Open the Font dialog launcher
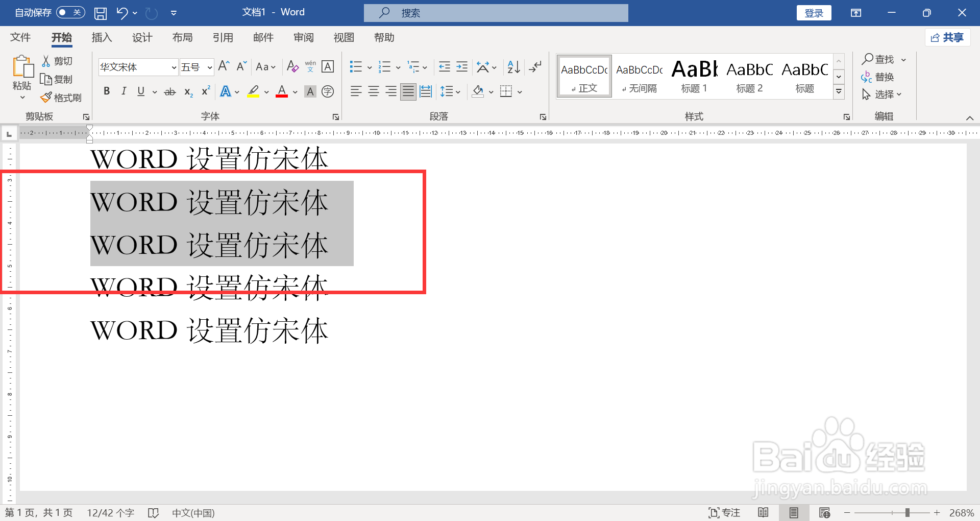Image resolution: width=980 pixels, height=521 pixels. (x=336, y=117)
